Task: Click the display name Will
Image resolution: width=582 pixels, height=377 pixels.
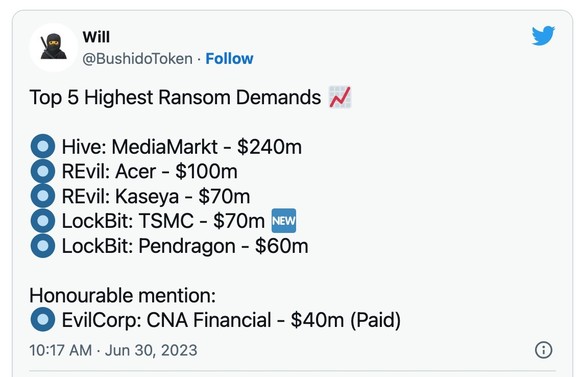Action: [x=96, y=37]
